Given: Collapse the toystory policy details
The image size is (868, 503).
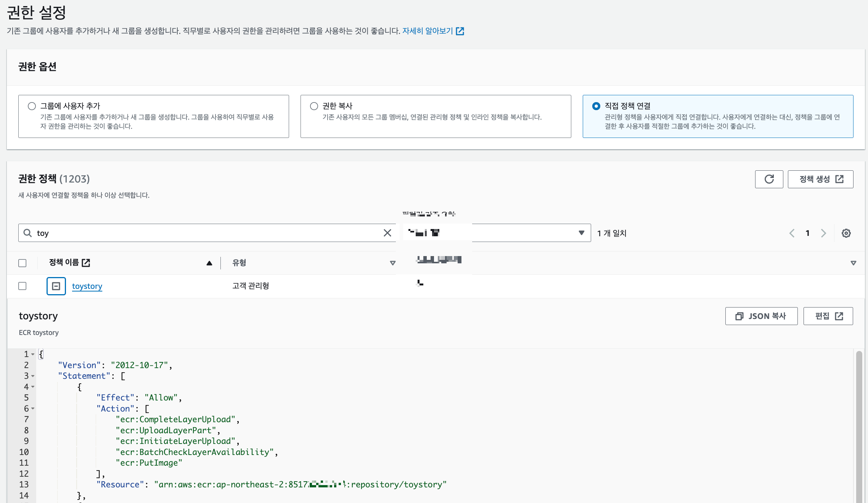Looking at the screenshot, I should point(56,286).
